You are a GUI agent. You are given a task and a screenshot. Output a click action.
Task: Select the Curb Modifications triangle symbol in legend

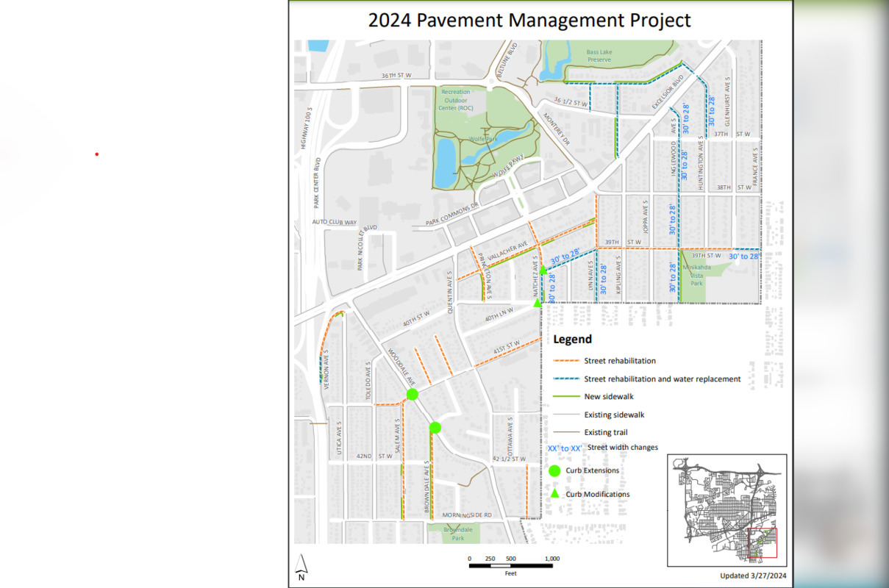[554, 494]
